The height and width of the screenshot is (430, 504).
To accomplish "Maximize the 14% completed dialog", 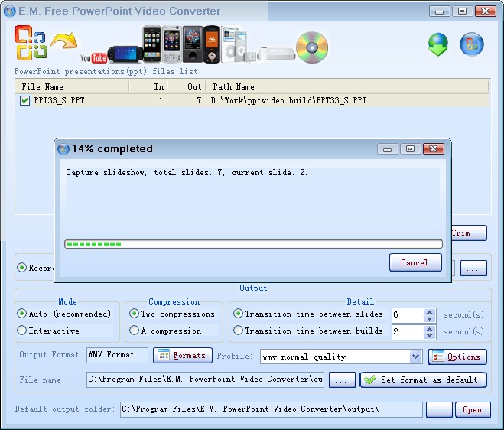I will (x=410, y=149).
